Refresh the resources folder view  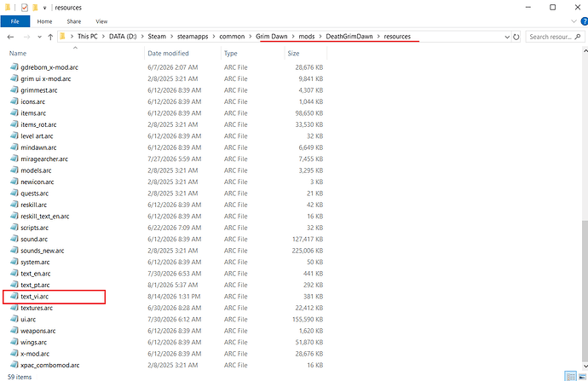click(x=516, y=37)
